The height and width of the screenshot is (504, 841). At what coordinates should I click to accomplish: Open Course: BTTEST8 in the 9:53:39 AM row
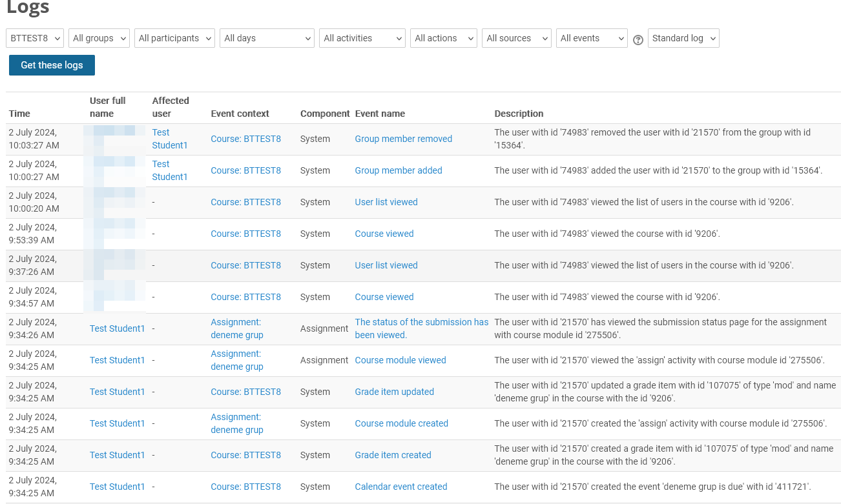click(x=245, y=234)
